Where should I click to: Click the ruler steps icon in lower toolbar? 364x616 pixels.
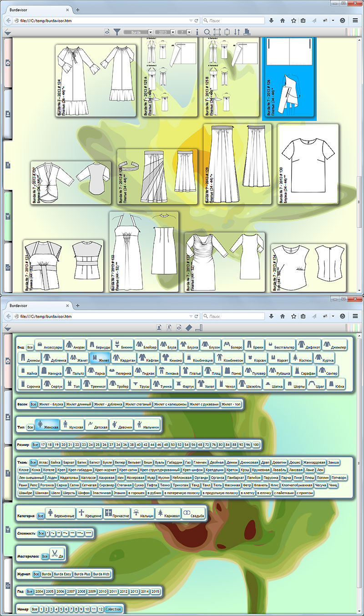click(x=198, y=327)
